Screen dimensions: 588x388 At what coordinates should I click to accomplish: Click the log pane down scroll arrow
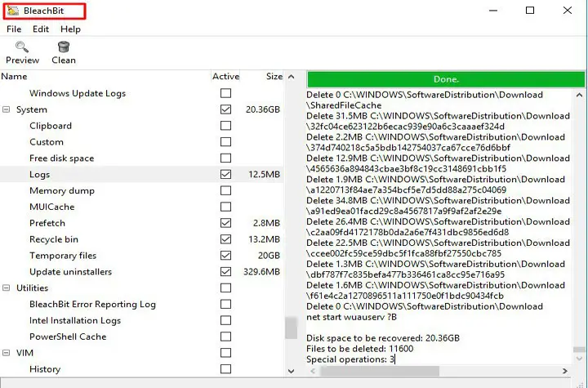[579, 359]
